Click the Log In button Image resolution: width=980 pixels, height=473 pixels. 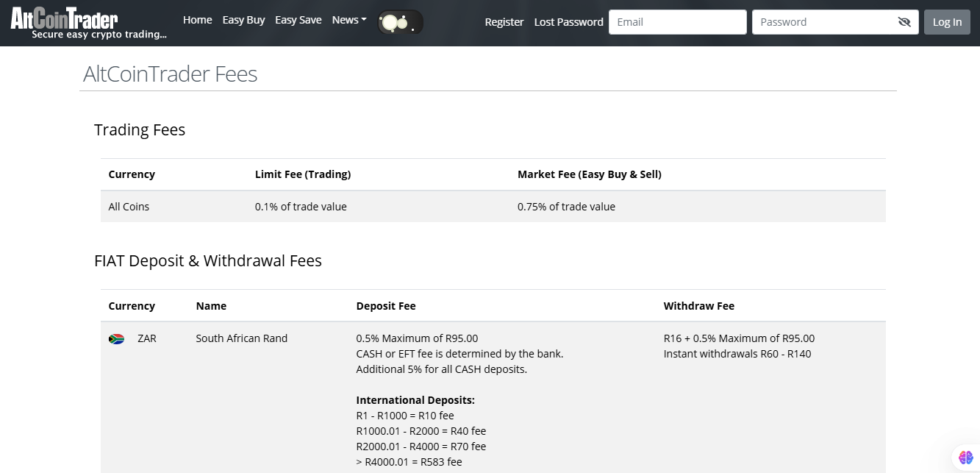point(947,22)
